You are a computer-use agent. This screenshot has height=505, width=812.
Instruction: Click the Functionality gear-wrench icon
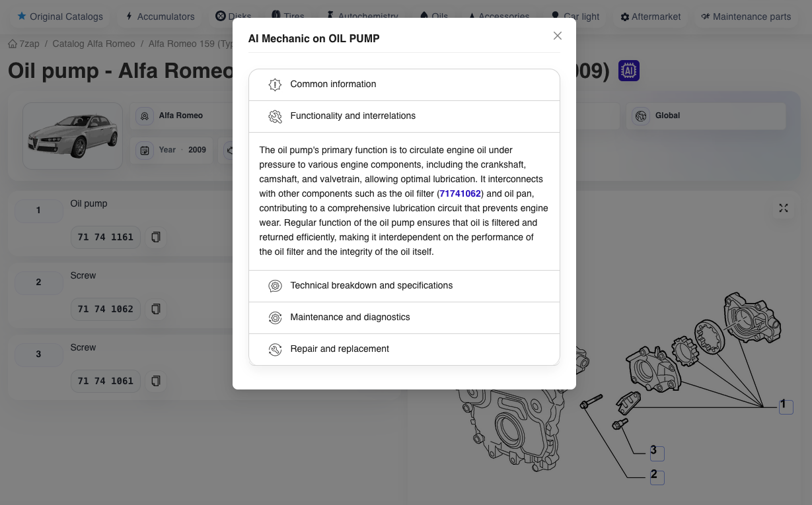click(x=275, y=117)
